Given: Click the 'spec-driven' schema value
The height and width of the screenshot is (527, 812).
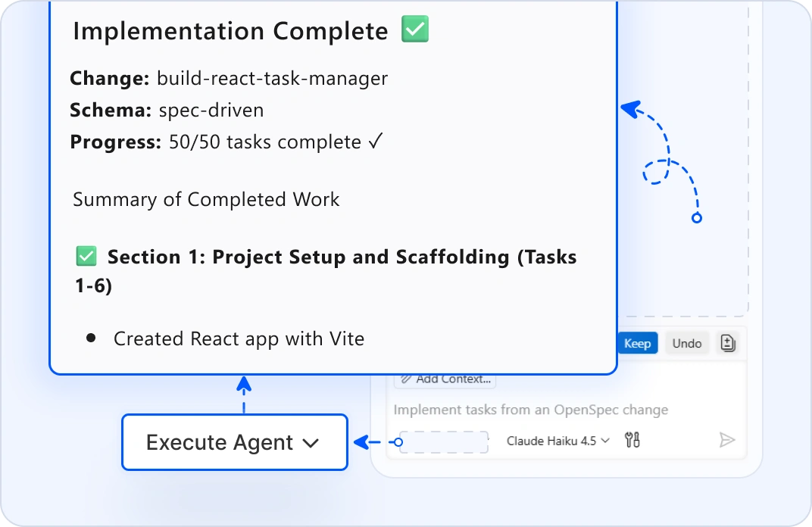Looking at the screenshot, I should 211,111.
